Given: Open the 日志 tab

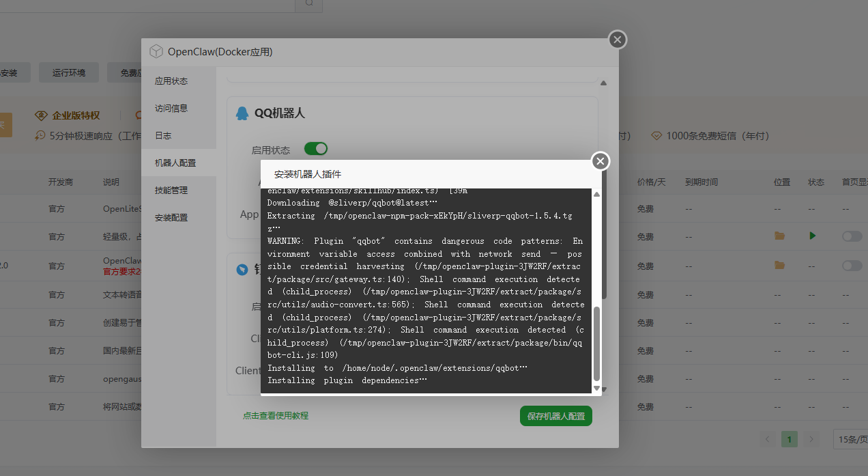Looking at the screenshot, I should (179, 135).
